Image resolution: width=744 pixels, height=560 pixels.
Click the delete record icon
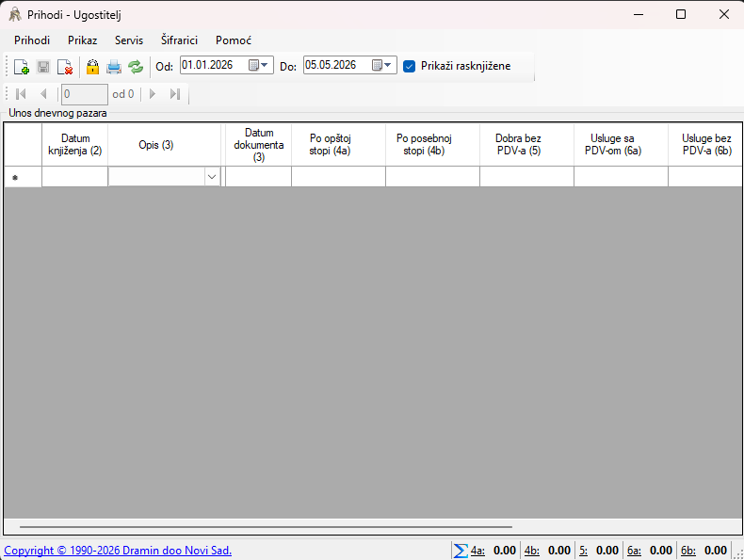pos(65,67)
